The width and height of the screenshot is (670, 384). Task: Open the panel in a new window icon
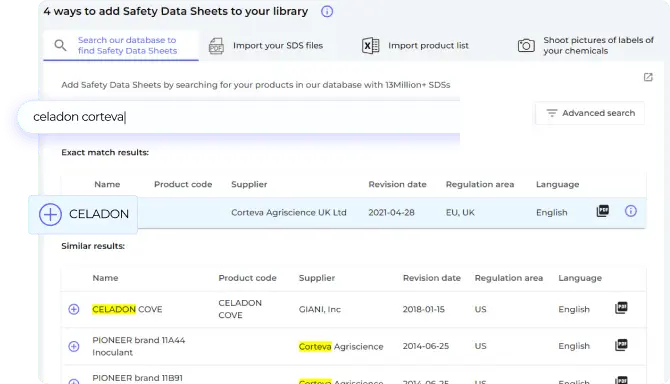(648, 77)
